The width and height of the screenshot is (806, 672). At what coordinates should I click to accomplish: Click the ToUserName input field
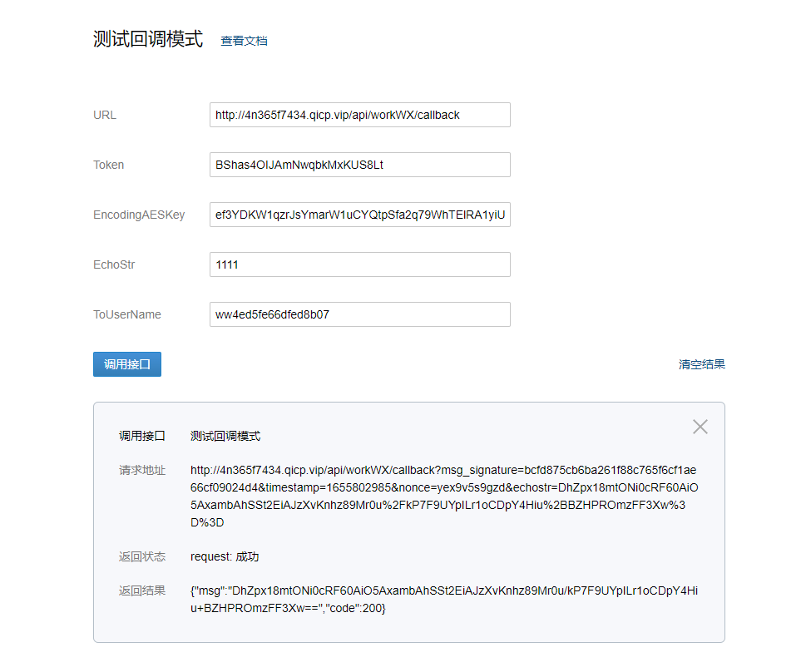(359, 314)
